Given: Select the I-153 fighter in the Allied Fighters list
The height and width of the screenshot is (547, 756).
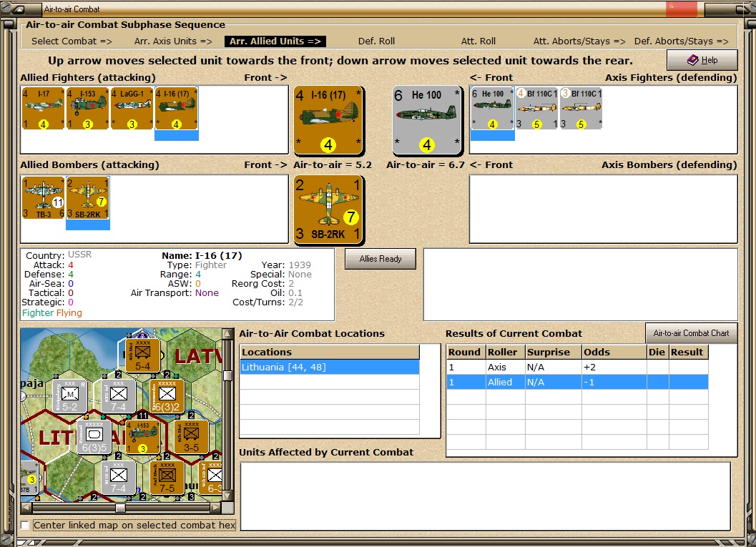Looking at the screenshot, I should [87, 109].
